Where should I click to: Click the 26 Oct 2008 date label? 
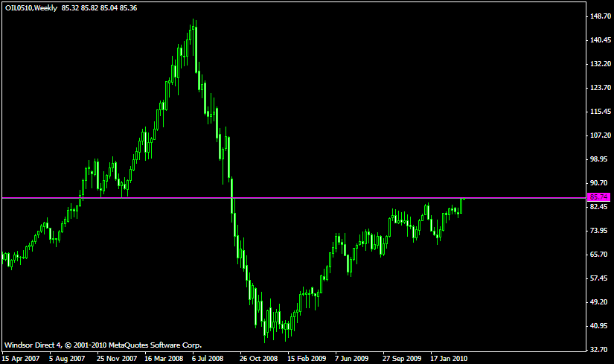coord(258,358)
